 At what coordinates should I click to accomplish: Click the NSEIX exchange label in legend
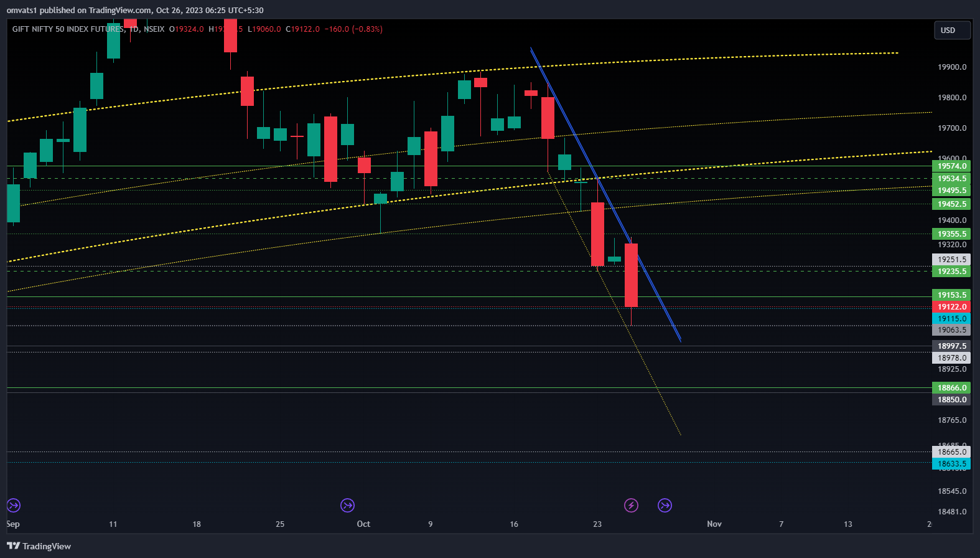[x=154, y=29]
